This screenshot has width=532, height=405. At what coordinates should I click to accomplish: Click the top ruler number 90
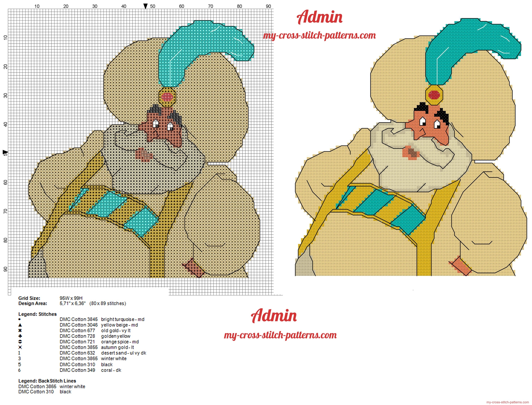268,6
